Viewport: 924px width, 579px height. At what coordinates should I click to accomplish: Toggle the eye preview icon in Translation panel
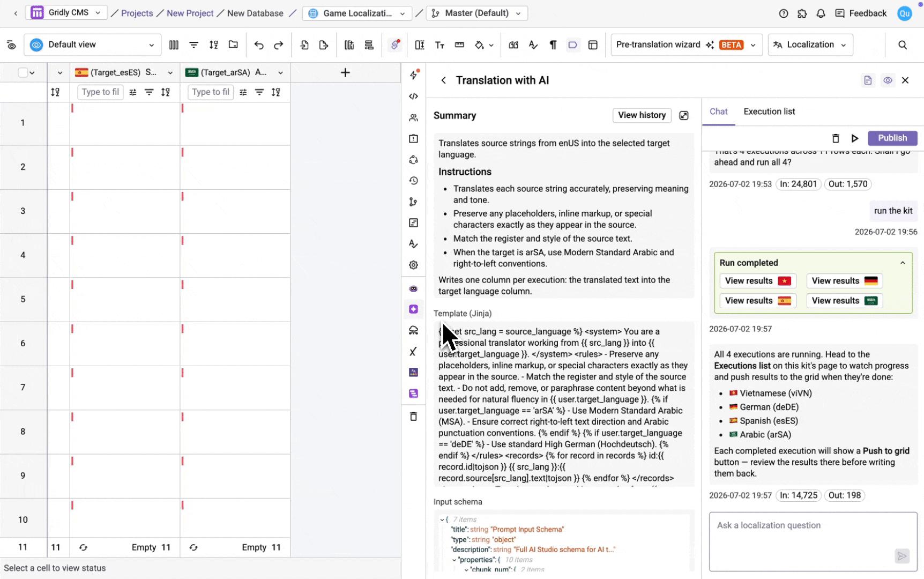point(888,80)
